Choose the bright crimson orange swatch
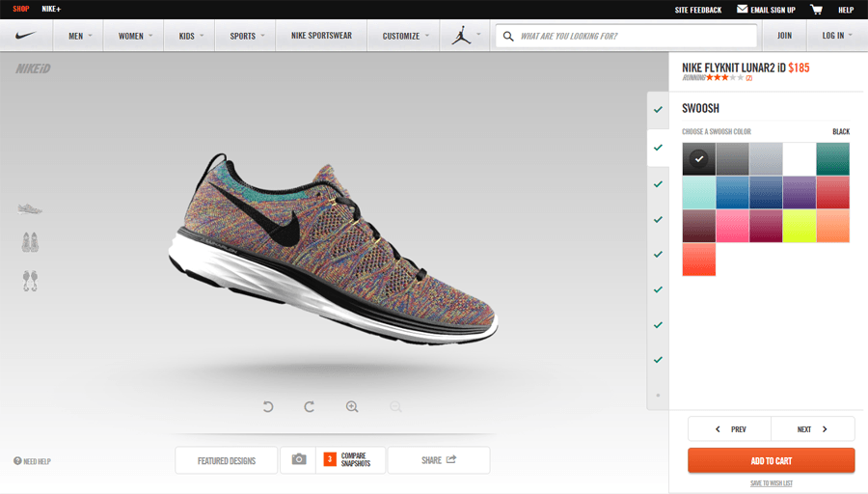Screen dimensions: 868x494 point(698,260)
